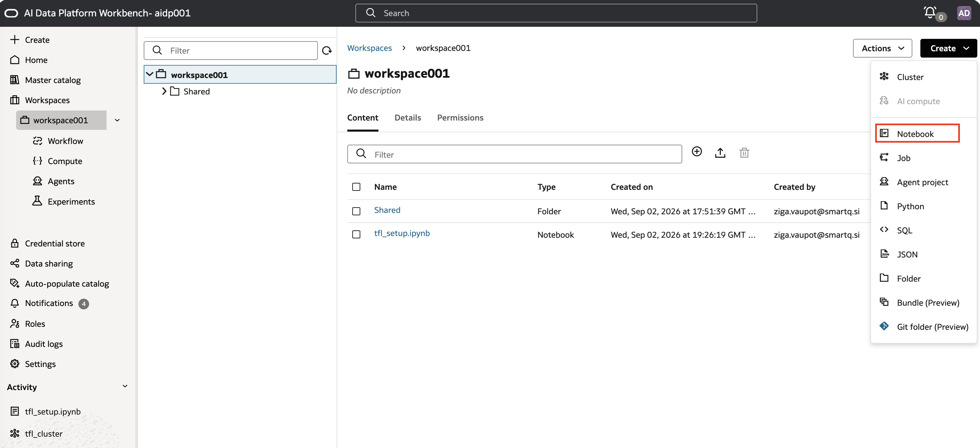
Task: Click the black Create dropdown button
Action: click(x=948, y=48)
